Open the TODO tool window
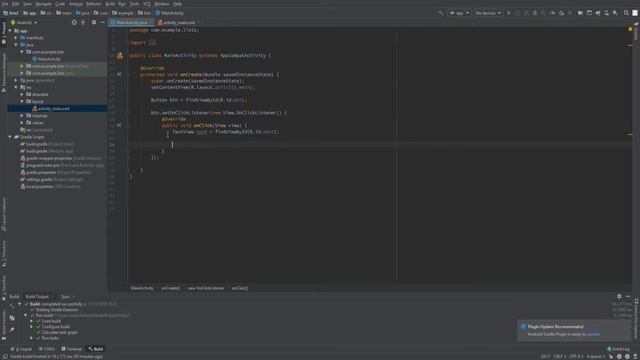Screen dimensions: 640x360 click(47, 349)
